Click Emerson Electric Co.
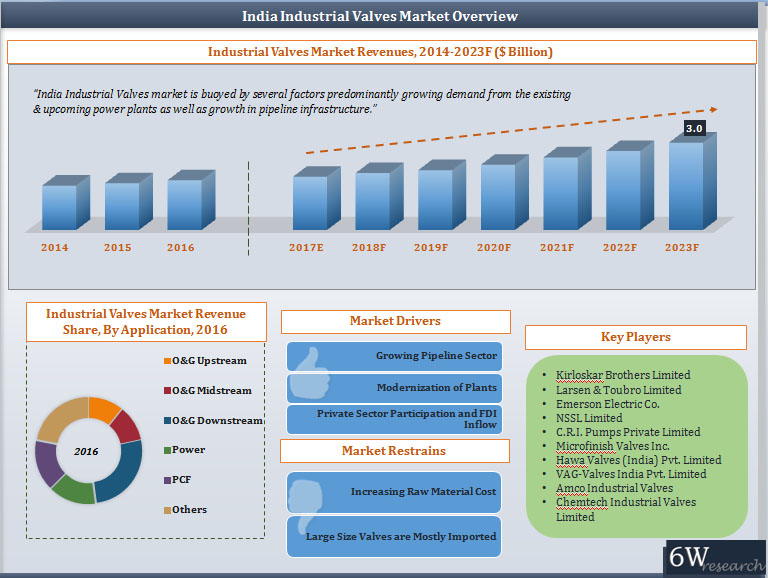Screen dimensions: 768x578 [x=607, y=404]
